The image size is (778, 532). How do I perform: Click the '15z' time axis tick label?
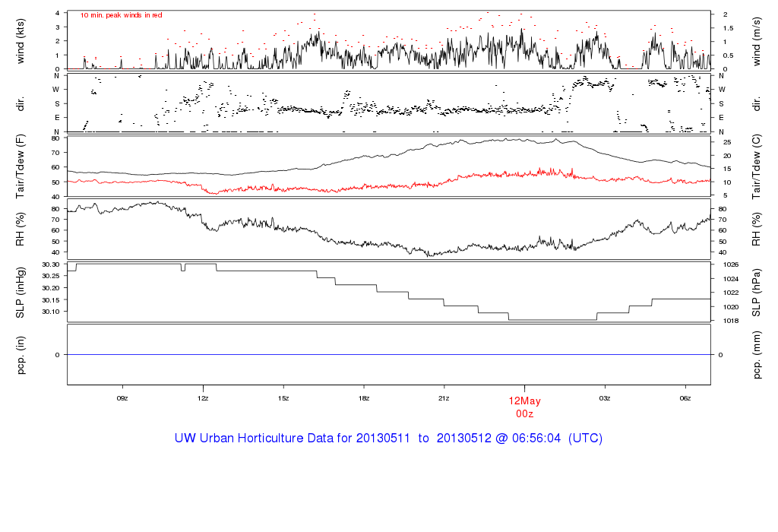click(283, 398)
